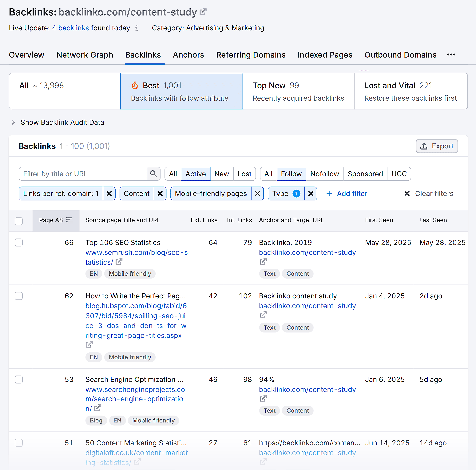476x470 pixels.
Task: Open the searchengineprojects.com source URL link
Action: coord(135,399)
